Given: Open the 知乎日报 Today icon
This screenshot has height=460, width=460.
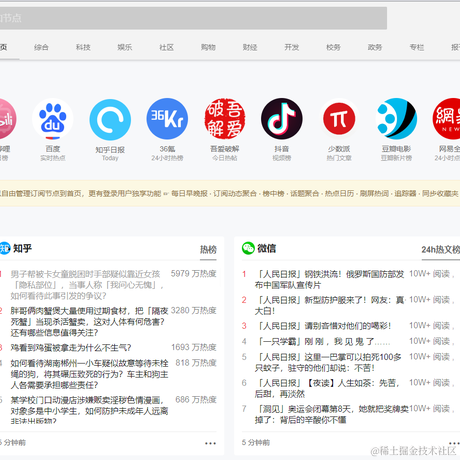Looking at the screenshot, I should tap(110, 119).
